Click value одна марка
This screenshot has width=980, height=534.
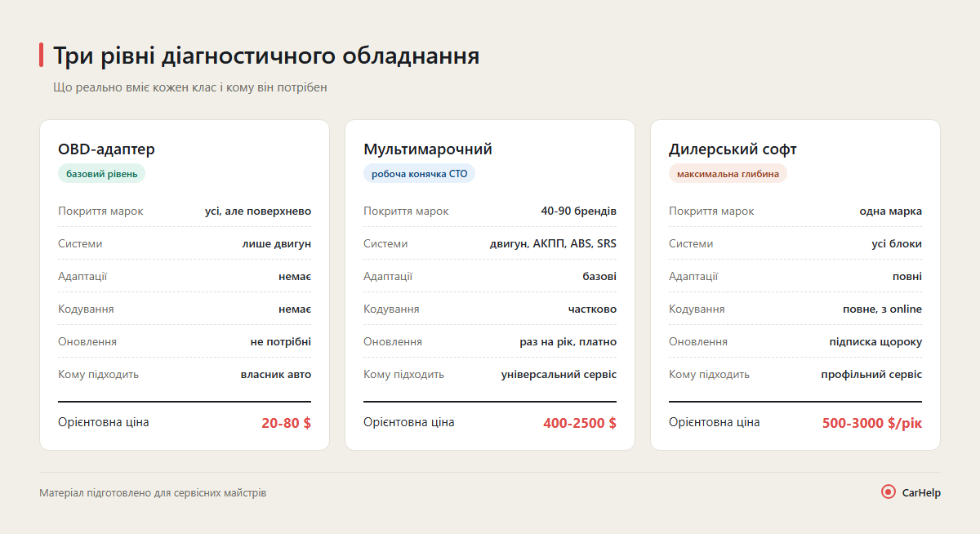tap(891, 211)
